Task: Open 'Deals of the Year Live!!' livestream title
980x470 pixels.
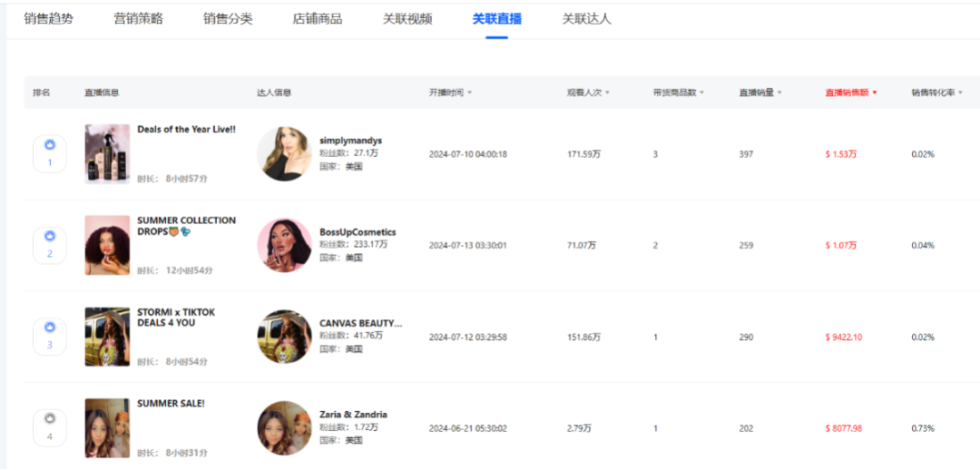Action: point(186,130)
